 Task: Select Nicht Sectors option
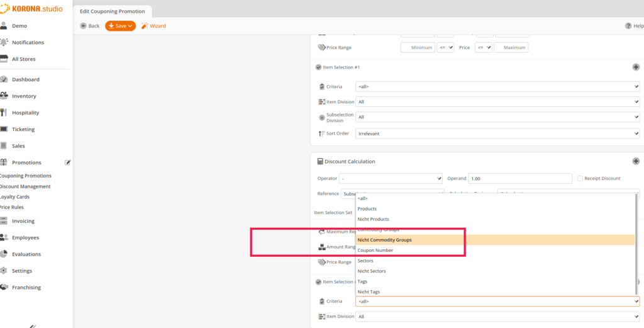coord(495,271)
